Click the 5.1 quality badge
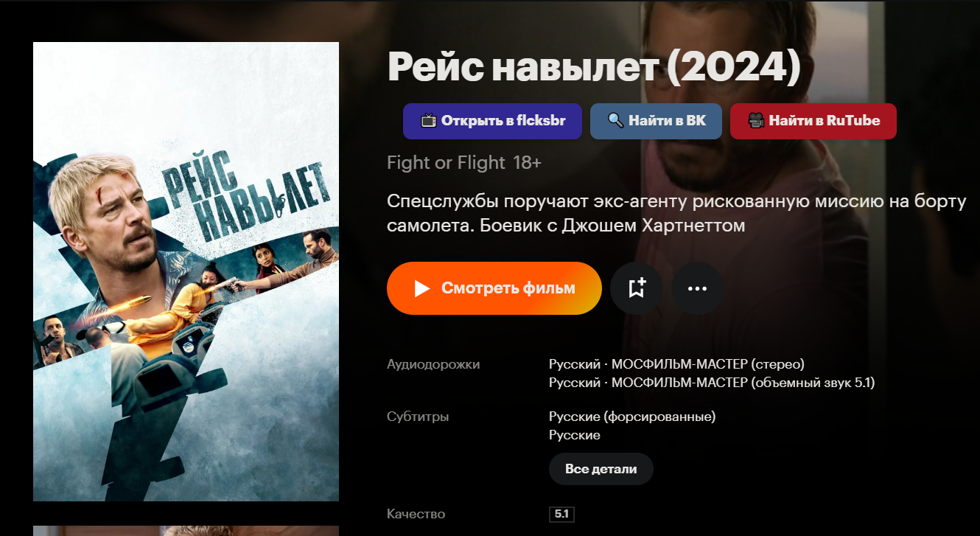Image resolution: width=980 pixels, height=536 pixels. coord(561,514)
